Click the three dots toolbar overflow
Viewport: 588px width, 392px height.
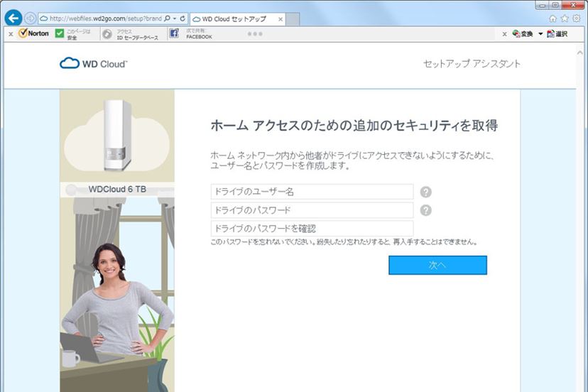click(255, 34)
